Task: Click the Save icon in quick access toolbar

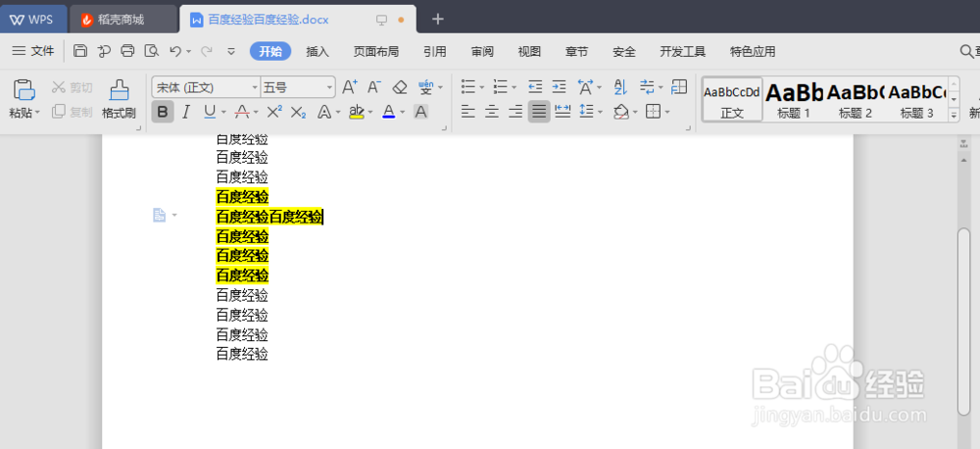Action: point(80,51)
